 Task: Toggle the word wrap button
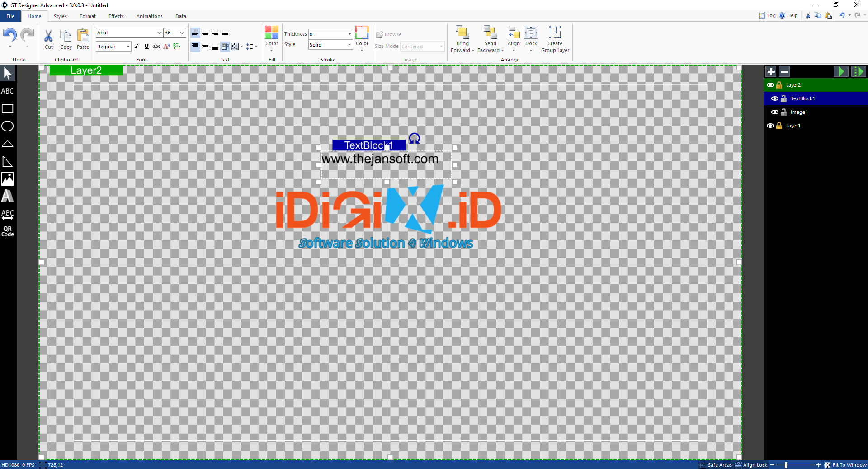(x=225, y=47)
